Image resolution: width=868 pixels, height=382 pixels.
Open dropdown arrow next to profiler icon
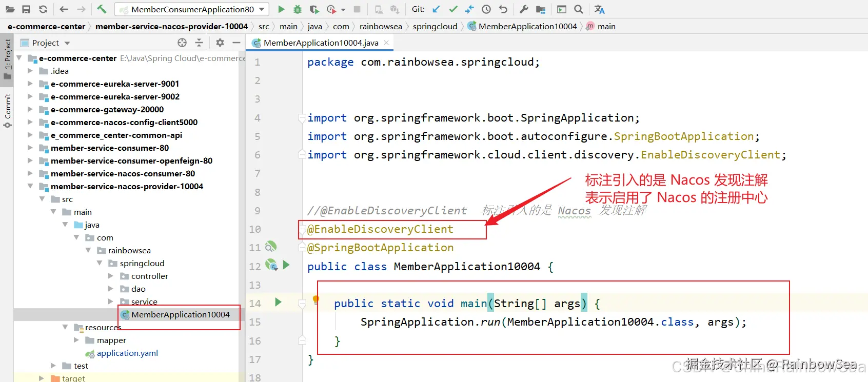tap(343, 9)
